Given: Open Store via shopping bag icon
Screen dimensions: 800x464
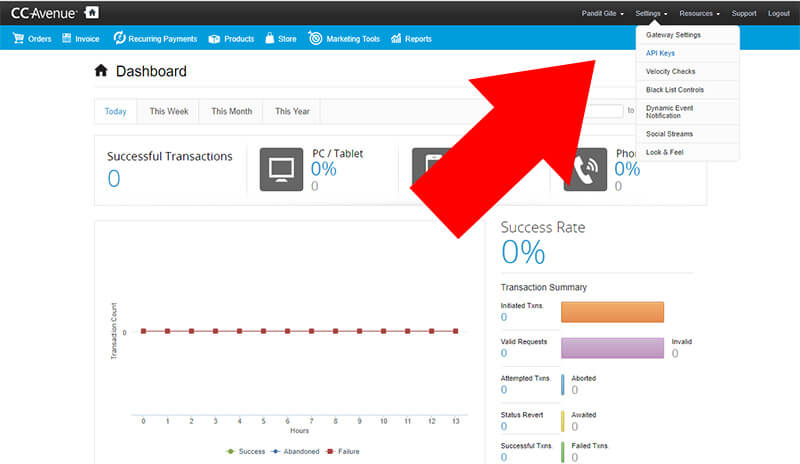Looking at the screenshot, I should pos(270,39).
